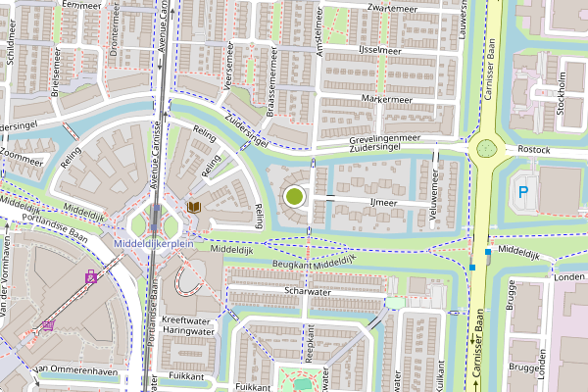Select the IJsselmeer street label
588x392 pixels.
pyautogui.click(x=380, y=50)
